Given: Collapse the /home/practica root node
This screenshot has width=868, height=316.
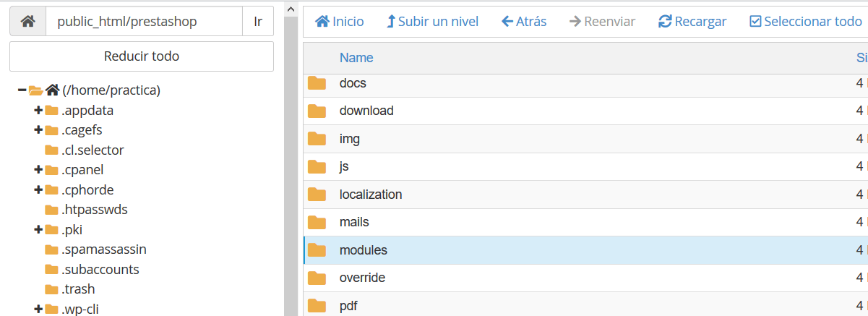Looking at the screenshot, I should pyautogui.click(x=22, y=90).
